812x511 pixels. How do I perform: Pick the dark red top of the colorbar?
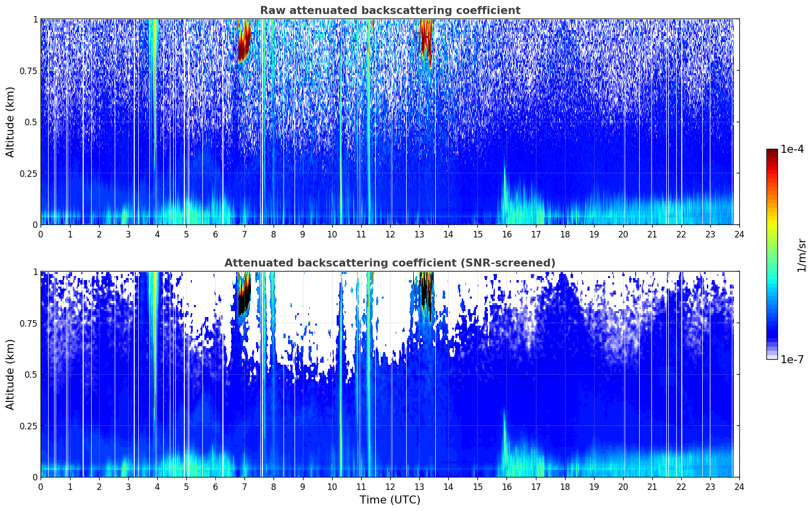[771, 152]
